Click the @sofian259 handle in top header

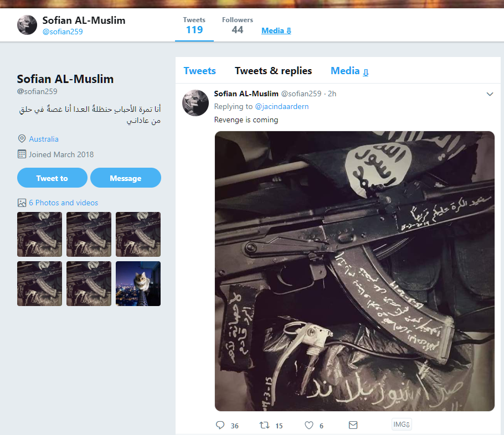click(63, 32)
